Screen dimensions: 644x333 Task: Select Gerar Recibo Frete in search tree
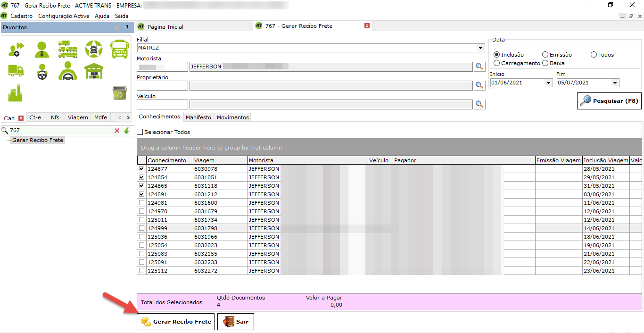[x=38, y=140]
